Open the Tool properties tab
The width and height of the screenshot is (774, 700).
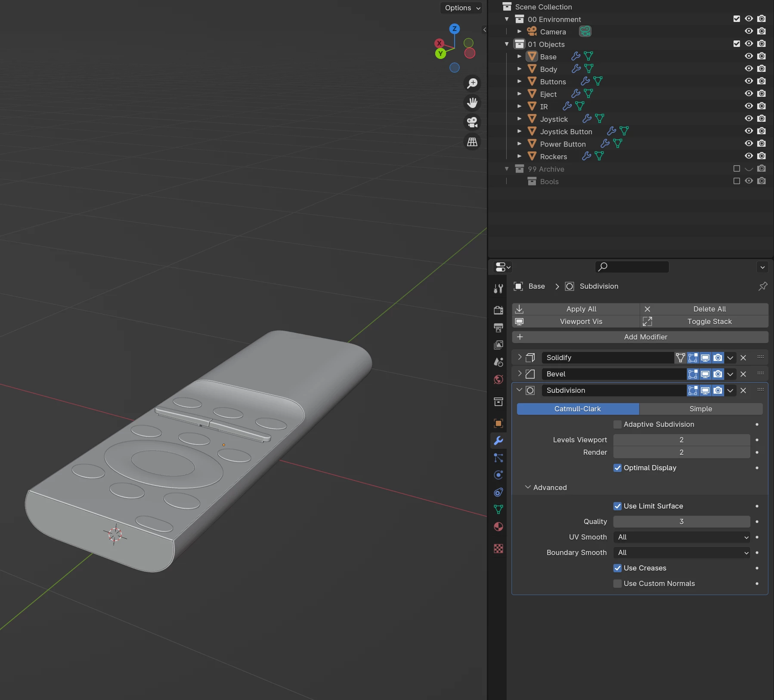click(x=498, y=289)
